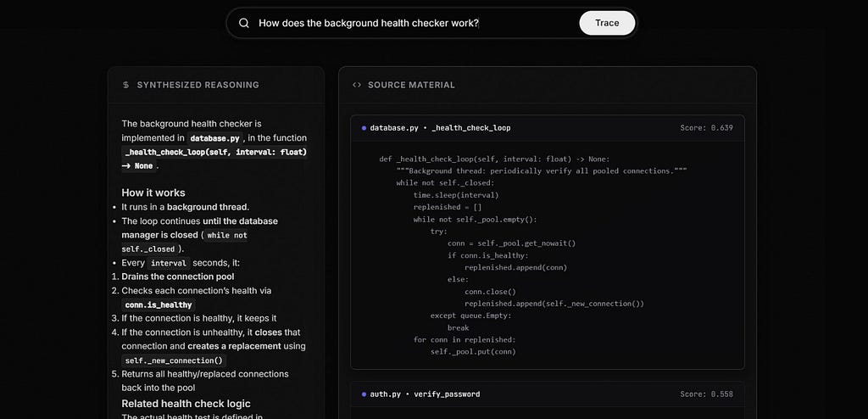Click the 'interval' inline code chip

click(x=169, y=263)
